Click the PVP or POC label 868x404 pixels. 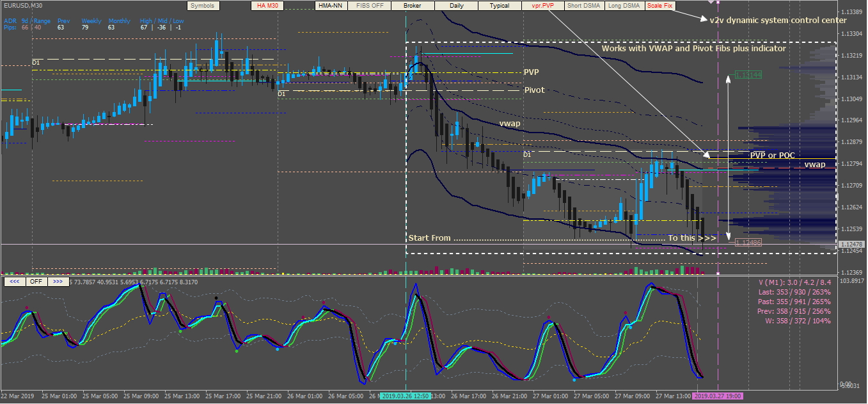772,155
